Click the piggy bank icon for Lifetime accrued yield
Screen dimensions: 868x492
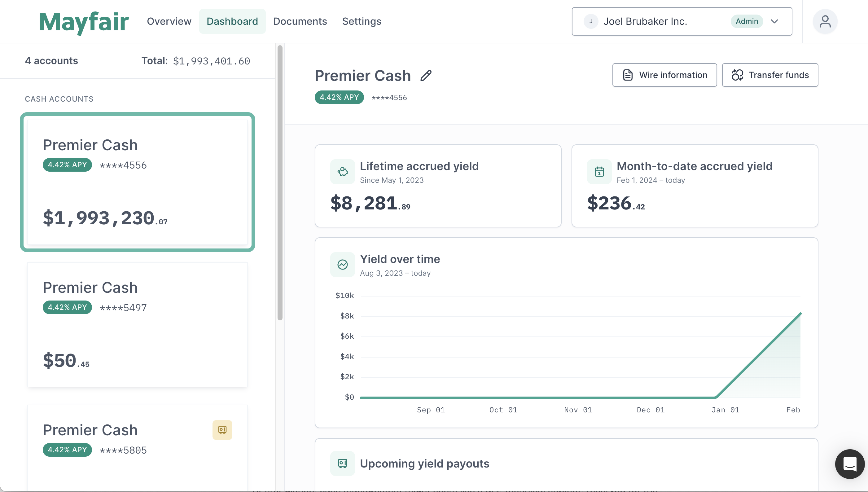coord(342,172)
